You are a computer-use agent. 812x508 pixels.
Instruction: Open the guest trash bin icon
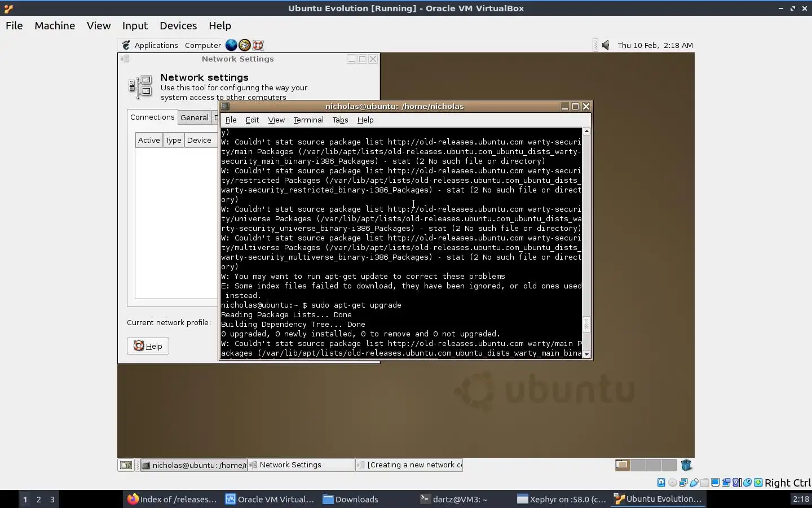686,465
